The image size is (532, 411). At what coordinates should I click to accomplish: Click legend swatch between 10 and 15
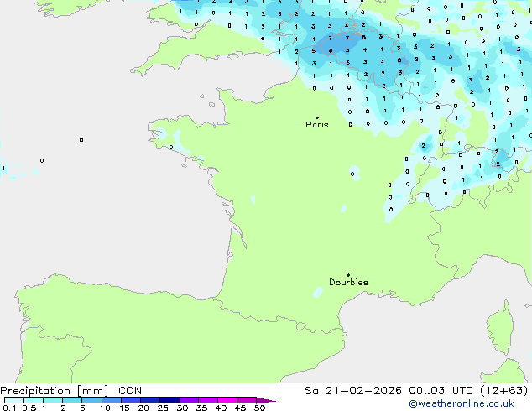pyautogui.click(x=111, y=400)
